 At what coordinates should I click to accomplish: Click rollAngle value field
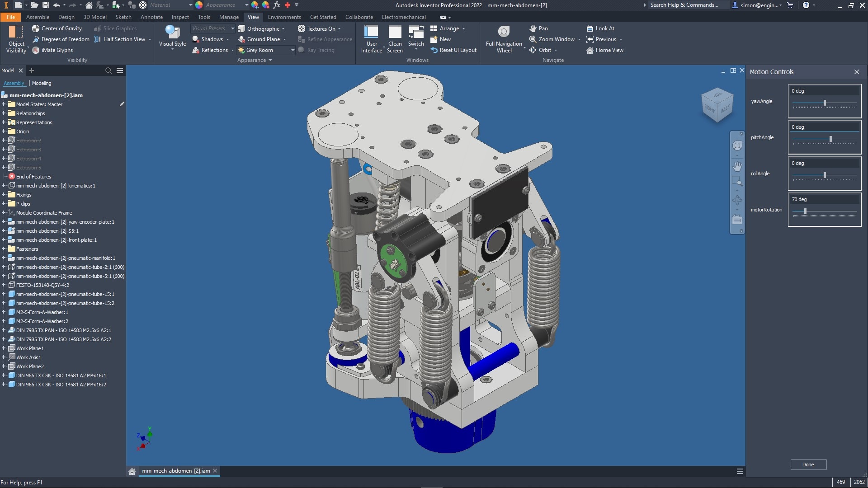825,163
